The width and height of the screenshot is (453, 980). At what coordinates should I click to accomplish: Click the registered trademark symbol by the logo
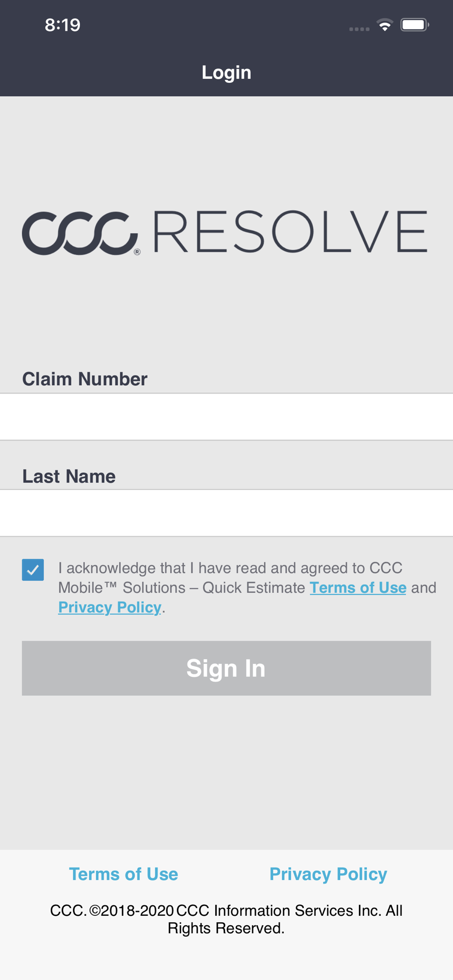coord(137,252)
